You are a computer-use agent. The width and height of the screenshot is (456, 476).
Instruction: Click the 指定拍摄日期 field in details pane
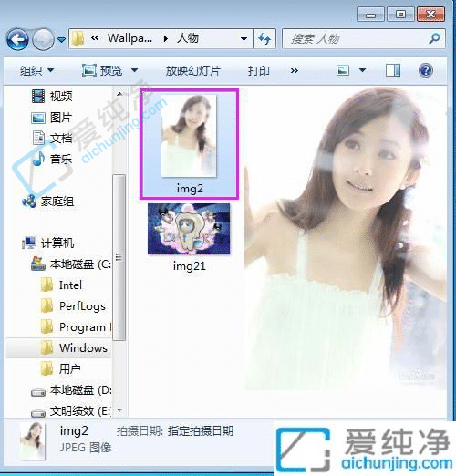[x=201, y=431]
